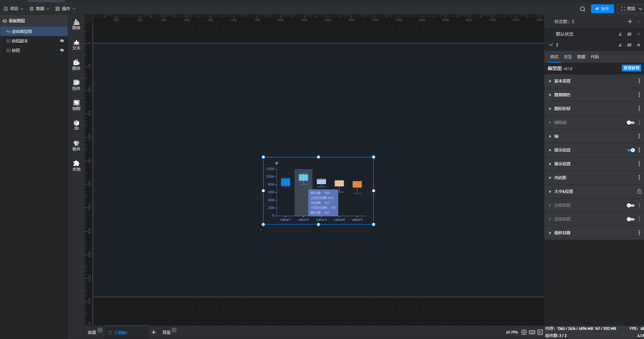Add a new state with plus icon
Screen dimensions: 644x339
630,22
